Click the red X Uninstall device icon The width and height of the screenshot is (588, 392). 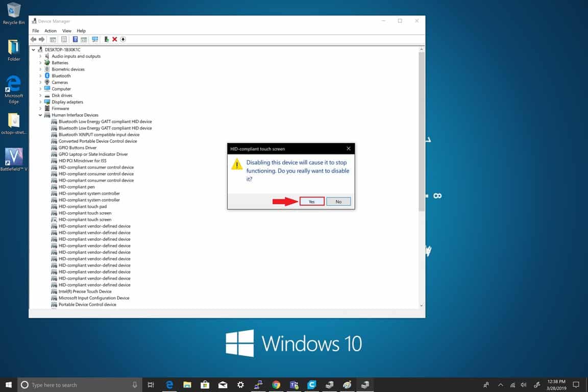(115, 39)
